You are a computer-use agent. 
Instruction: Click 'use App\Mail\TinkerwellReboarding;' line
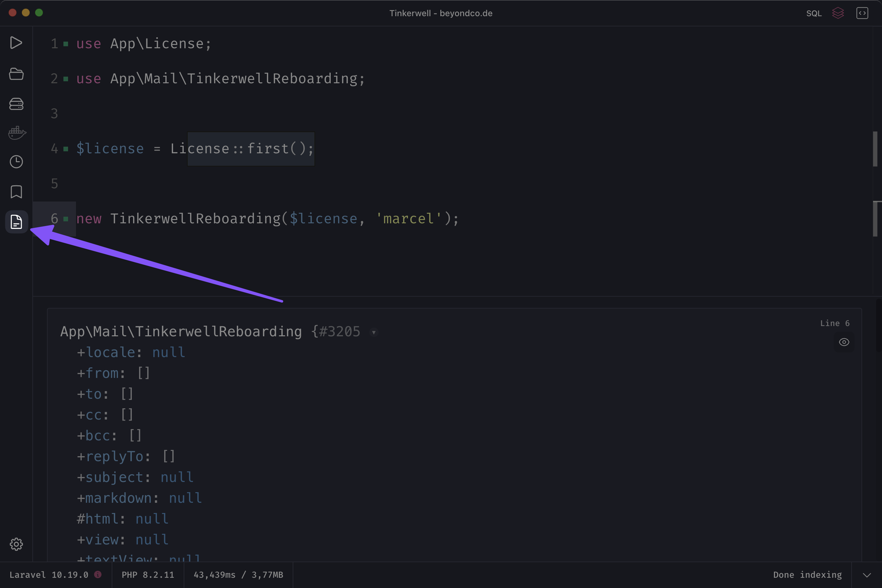(221, 79)
